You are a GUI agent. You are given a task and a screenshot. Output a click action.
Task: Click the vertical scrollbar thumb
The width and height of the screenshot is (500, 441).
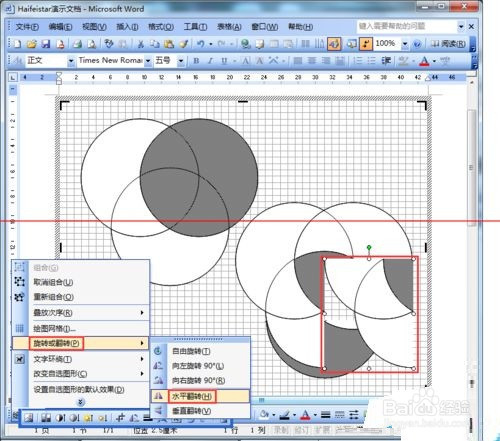[x=471, y=167]
